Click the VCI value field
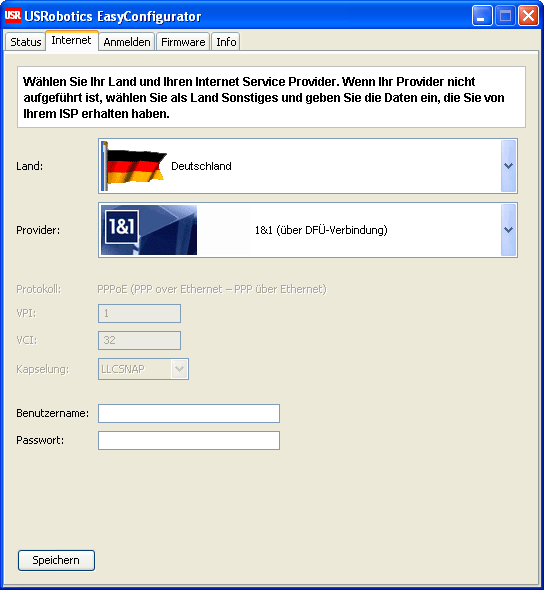Screen dimensions: 544x590 pyautogui.click(x=140, y=341)
